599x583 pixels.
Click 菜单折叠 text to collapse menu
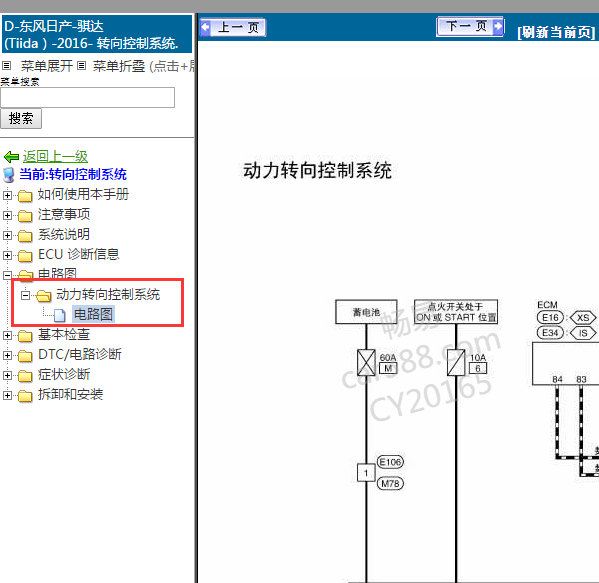click(119, 66)
